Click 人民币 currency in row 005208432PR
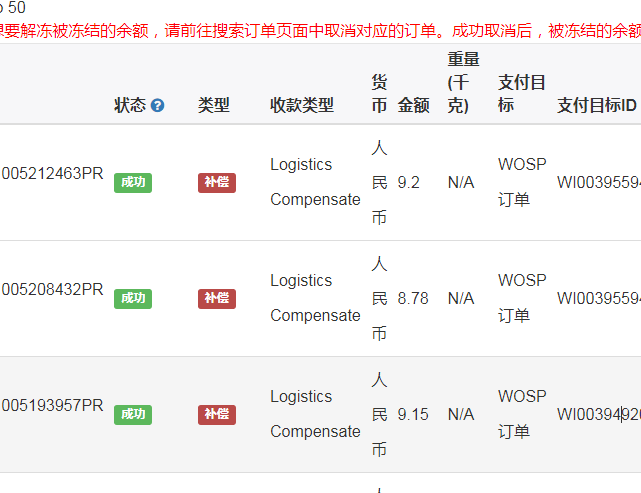The width and height of the screenshot is (641, 493). (379, 298)
